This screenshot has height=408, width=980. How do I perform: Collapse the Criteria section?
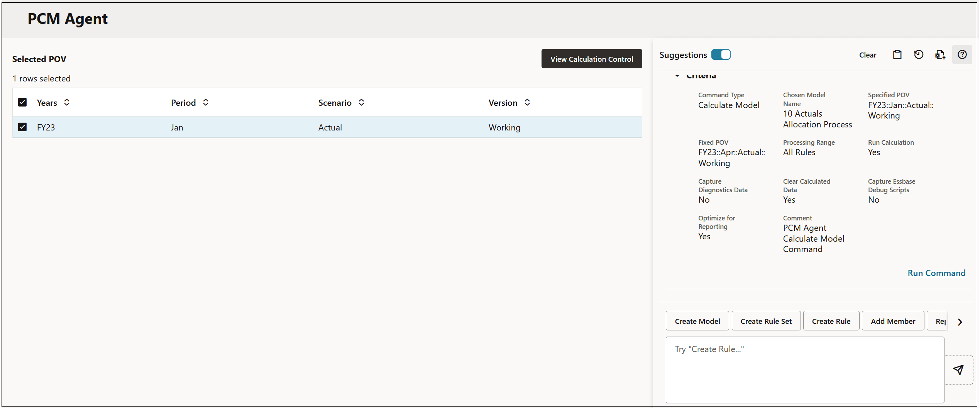pyautogui.click(x=677, y=76)
